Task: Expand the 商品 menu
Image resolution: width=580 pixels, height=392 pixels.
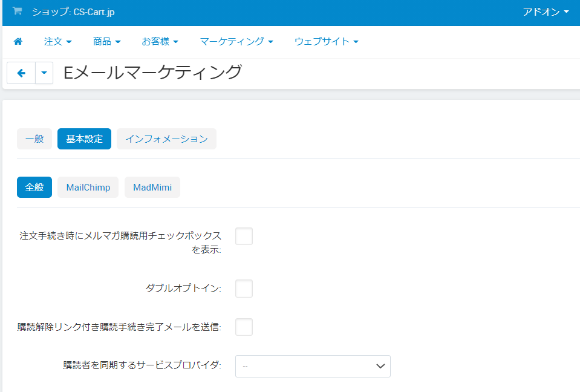Action: point(107,42)
